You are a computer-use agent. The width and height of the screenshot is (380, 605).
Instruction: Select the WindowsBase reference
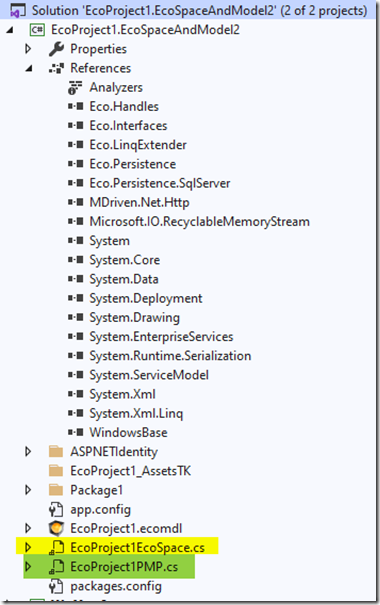click(128, 433)
